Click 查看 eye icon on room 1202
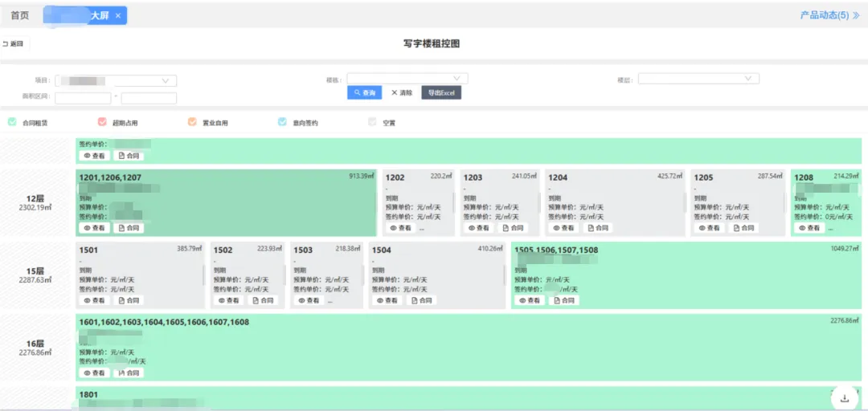This screenshot has height=411, width=868. point(401,228)
